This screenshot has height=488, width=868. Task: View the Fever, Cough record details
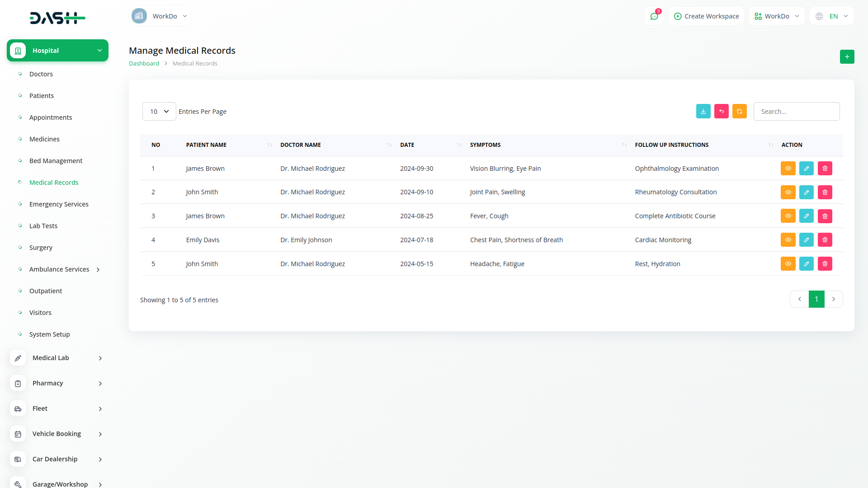click(x=788, y=216)
